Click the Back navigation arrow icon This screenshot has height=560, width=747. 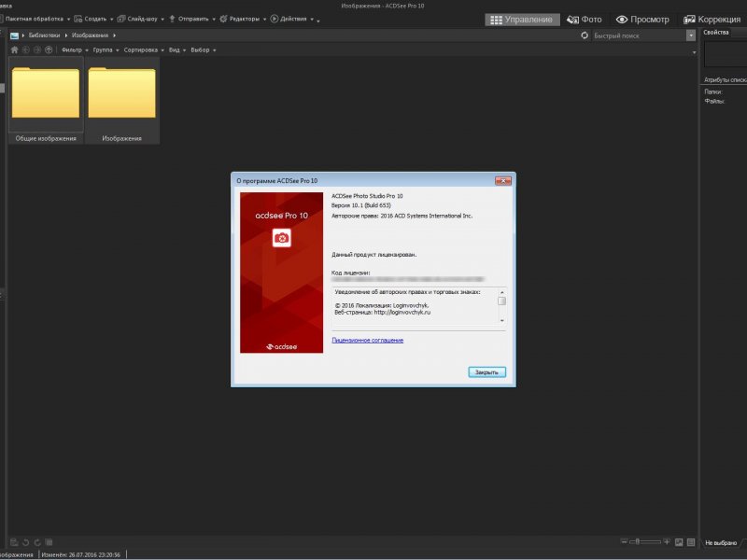26,50
